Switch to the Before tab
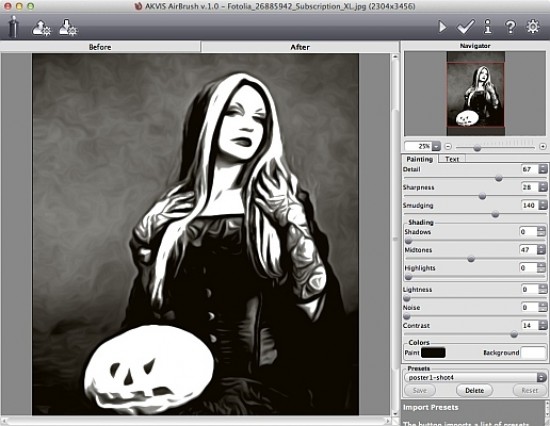Viewport: 550px width, 426px height. point(100,47)
